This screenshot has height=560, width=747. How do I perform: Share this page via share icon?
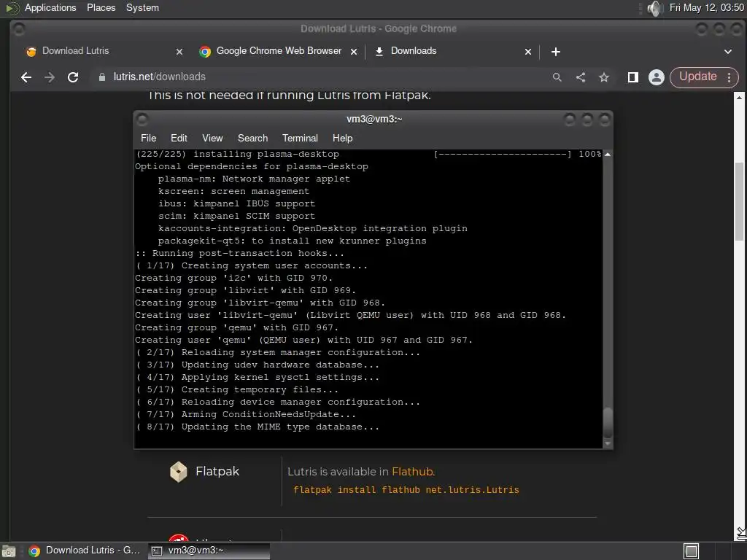[x=580, y=77]
